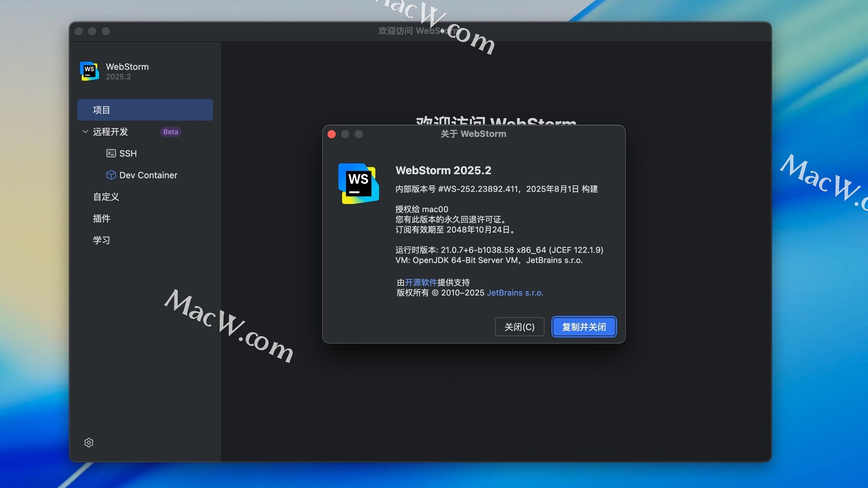The image size is (868, 488).
Task: Click the 2025.2 version label in sidebar
Action: click(x=118, y=77)
